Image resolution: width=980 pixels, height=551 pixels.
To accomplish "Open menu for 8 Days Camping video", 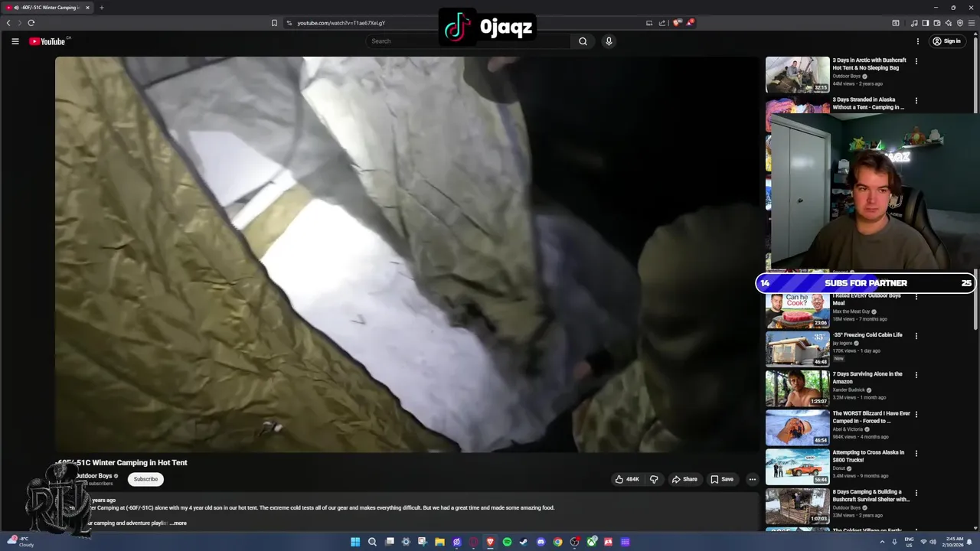I will pos(916,493).
